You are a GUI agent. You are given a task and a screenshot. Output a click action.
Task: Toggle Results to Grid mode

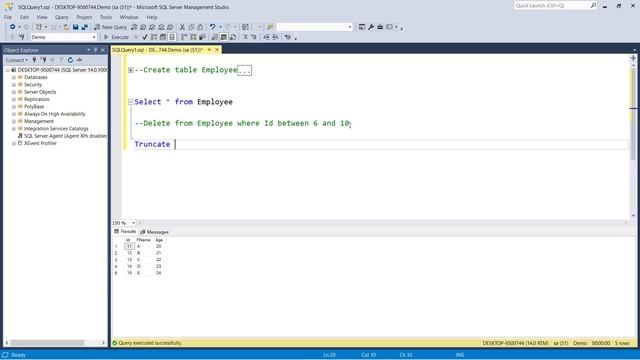[224, 37]
